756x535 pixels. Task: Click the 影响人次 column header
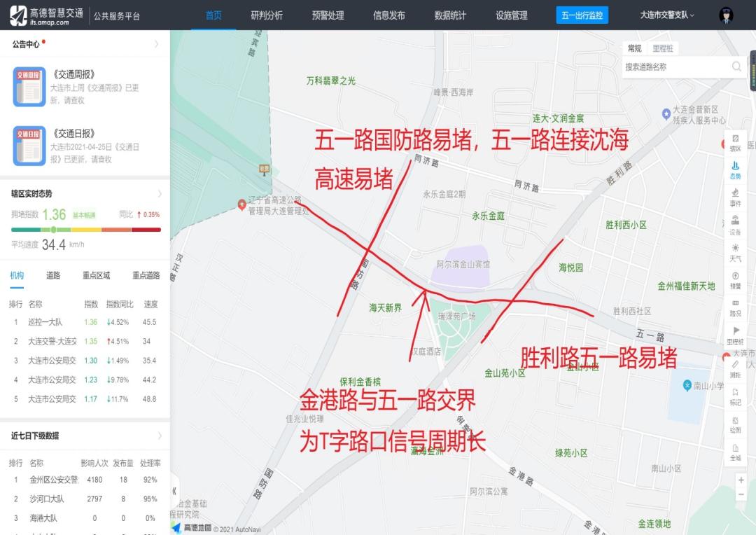pyautogui.click(x=94, y=463)
